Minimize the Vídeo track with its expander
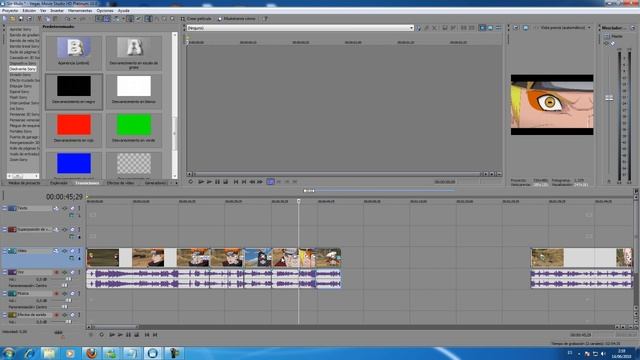Image resolution: width=640 pixels, height=360 pixels. [x=4, y=251]
